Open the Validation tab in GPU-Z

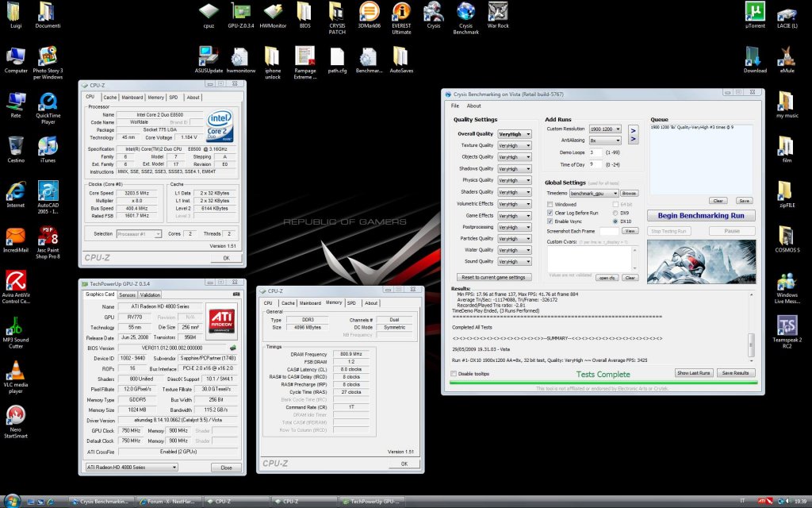(x=150, y=294)
